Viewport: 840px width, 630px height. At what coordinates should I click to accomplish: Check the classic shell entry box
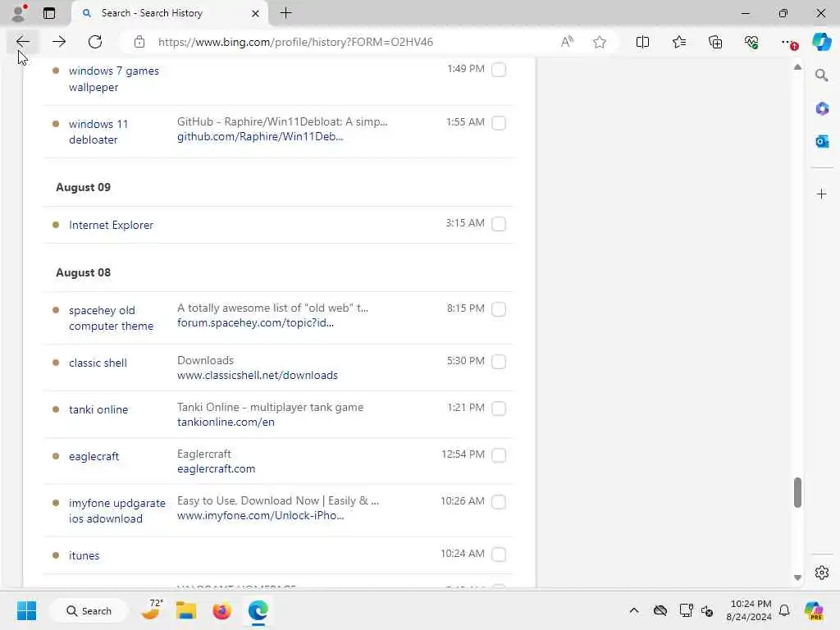(x=499, y=362)
